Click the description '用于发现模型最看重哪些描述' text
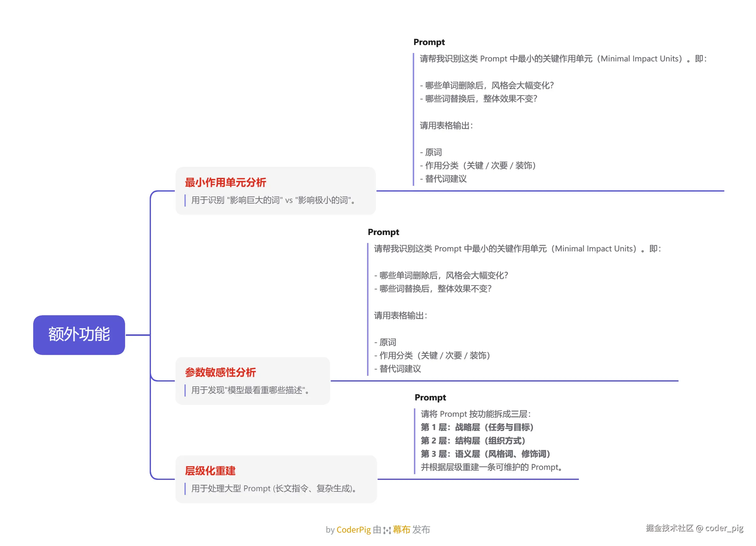Image resolution: width=756 pixels, height=546 pixels. point(251,390)
